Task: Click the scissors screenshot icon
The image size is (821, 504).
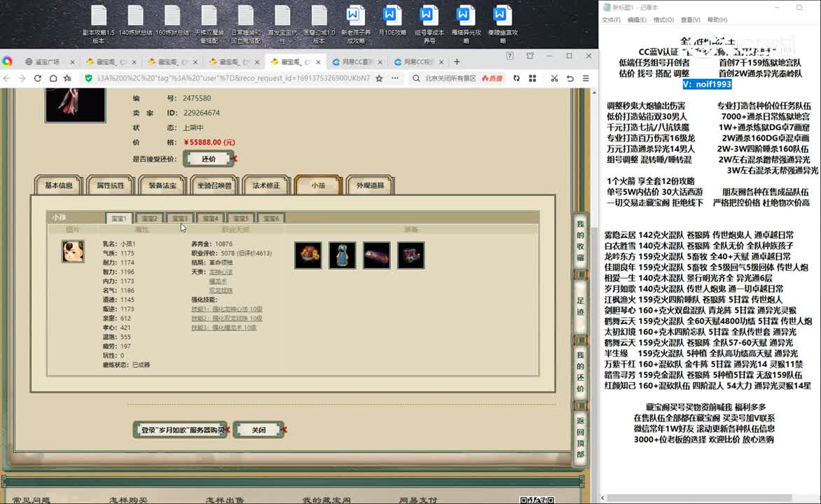Action: point(554,78)
